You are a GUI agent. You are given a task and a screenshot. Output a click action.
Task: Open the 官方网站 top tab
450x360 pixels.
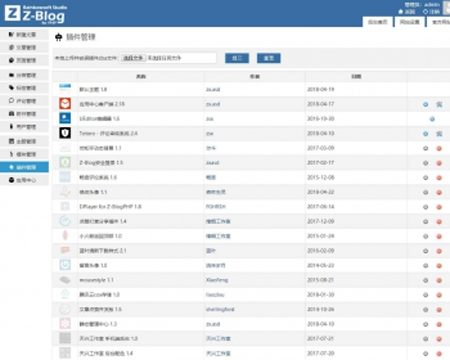point(439,22)
